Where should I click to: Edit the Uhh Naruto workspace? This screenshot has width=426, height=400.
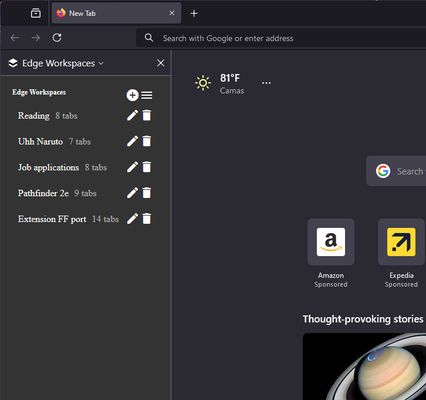132,141
